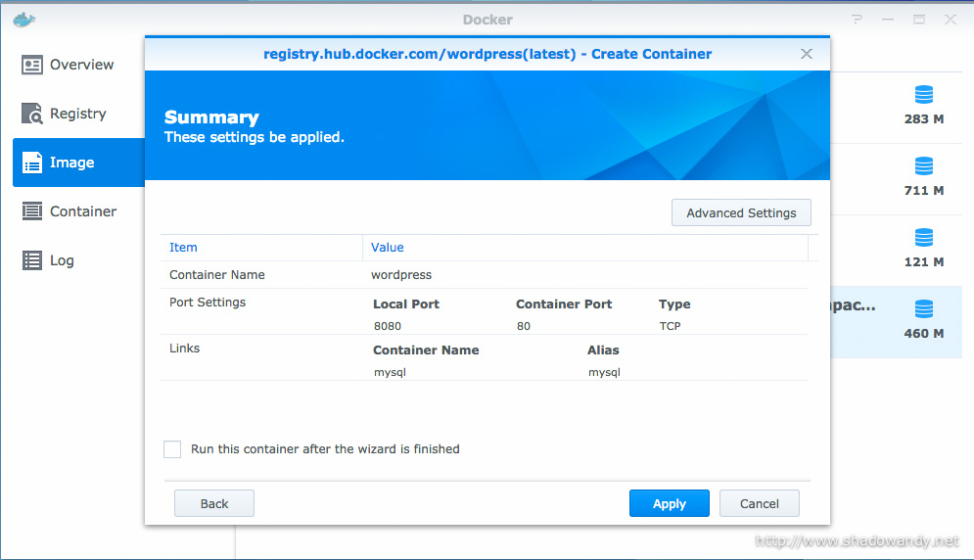974x560 pixels.
Task: Click the Value column header
Action: [x=387, y=248]
